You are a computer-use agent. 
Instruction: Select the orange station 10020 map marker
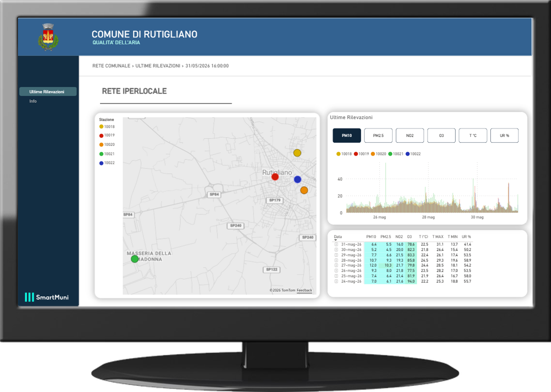click(x=304, y=190)
